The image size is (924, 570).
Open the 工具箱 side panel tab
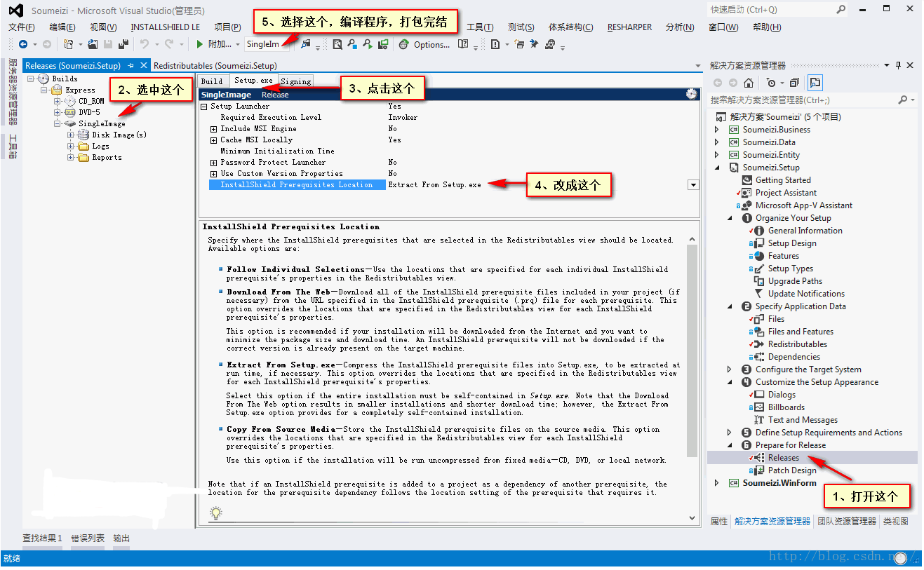coord(12,145)
